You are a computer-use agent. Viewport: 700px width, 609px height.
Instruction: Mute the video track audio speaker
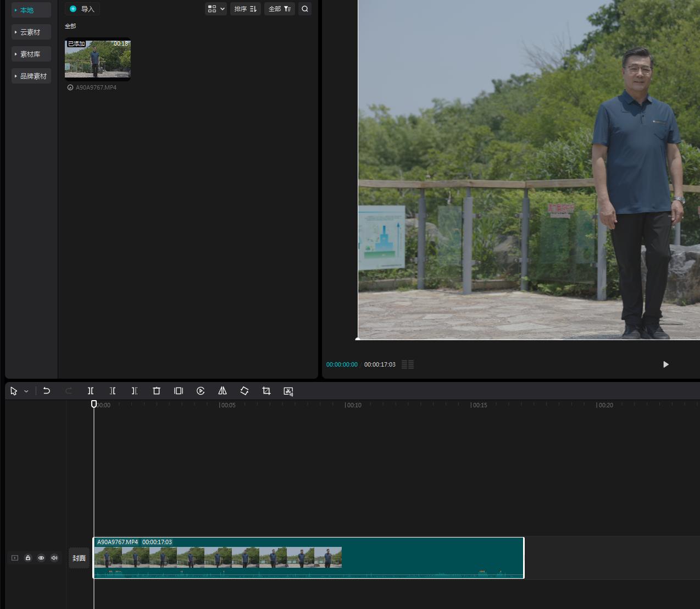pyautogui.click(x=54, y=558)
